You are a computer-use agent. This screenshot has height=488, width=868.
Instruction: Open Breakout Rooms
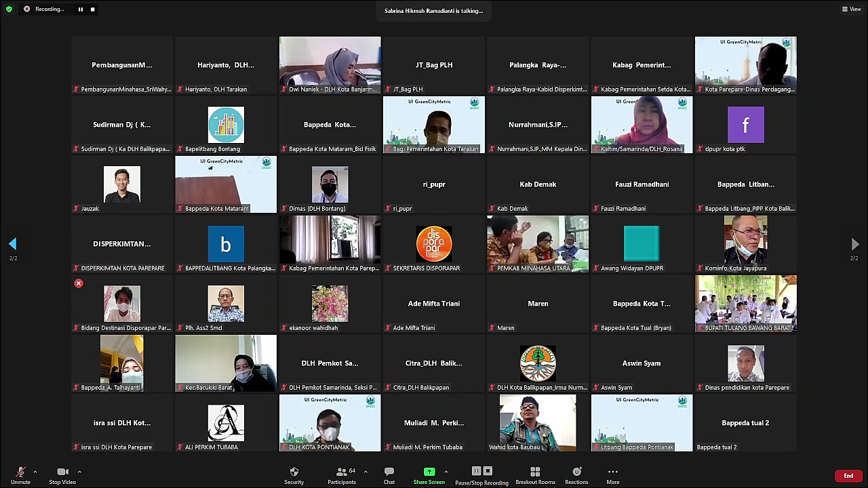tap(535, 475)
